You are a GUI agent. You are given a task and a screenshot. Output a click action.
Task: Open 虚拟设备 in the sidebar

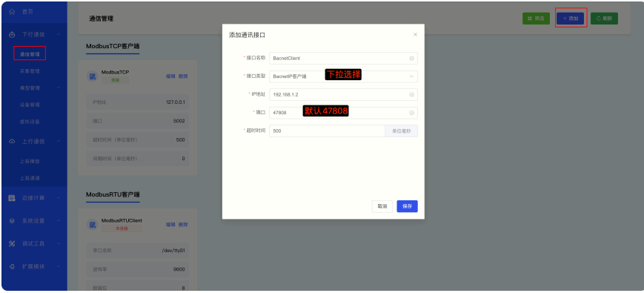pos(30,122)
